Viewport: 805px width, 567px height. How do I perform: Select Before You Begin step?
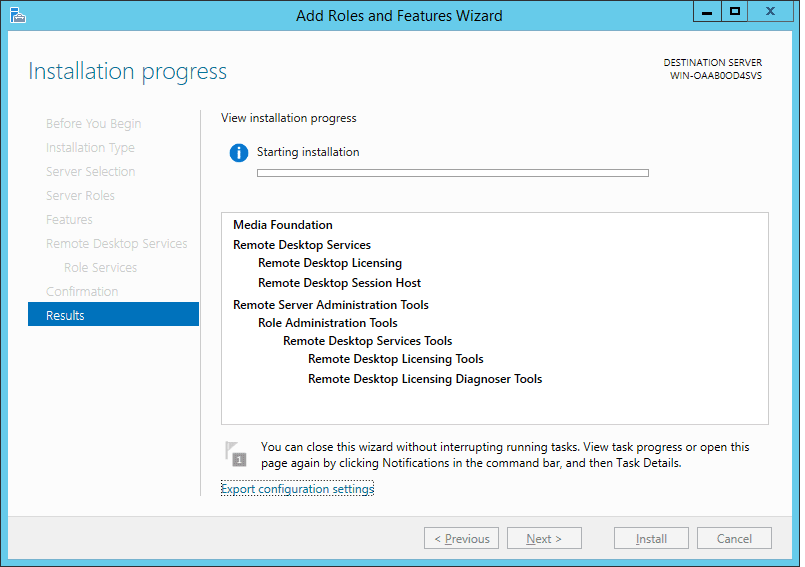point(93,123)
